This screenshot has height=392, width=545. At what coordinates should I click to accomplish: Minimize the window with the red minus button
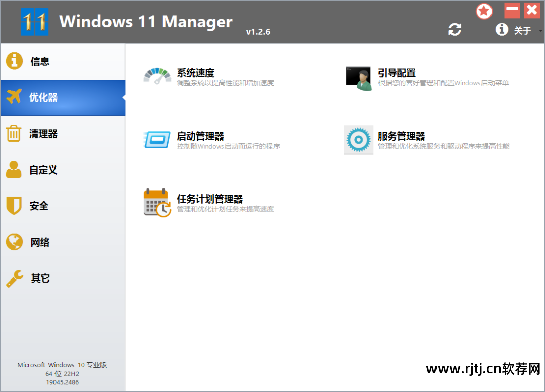point(512,10)
